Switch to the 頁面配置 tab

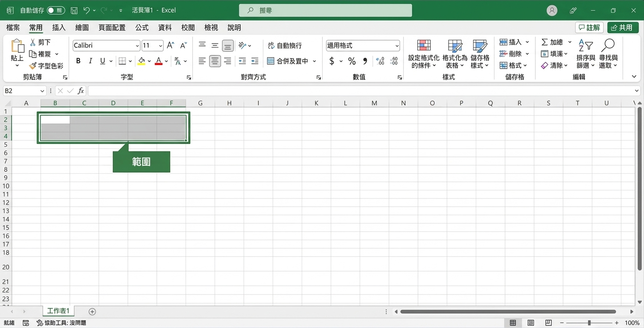112,28
